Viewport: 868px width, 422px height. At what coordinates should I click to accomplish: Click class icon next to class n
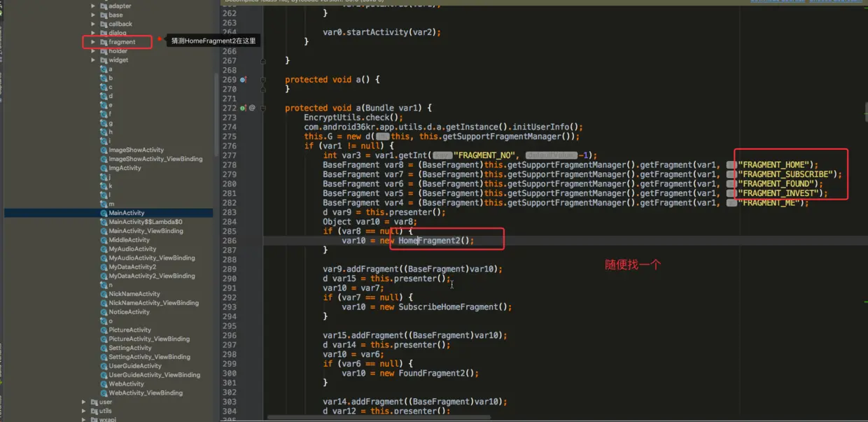(104, 286)
